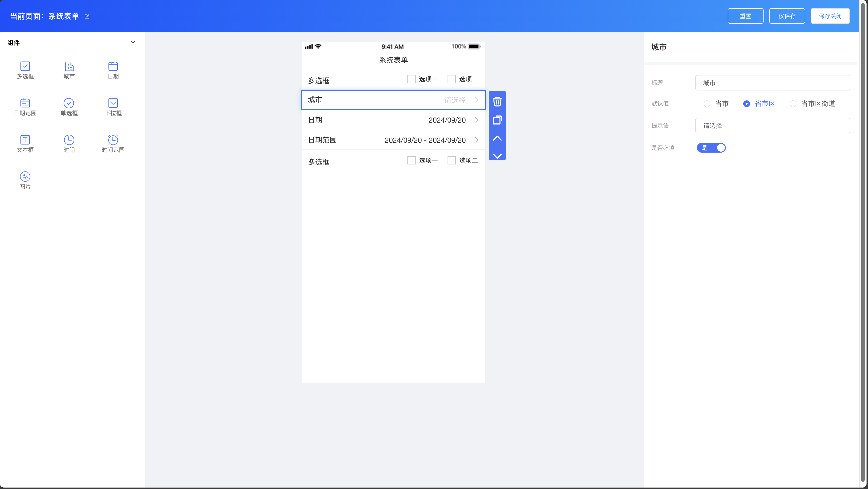Image resolution: width=868 pixels, height=489 pixels.
Task: Click the trash delete icon beside 城市 row
Action: pos(497,102)
